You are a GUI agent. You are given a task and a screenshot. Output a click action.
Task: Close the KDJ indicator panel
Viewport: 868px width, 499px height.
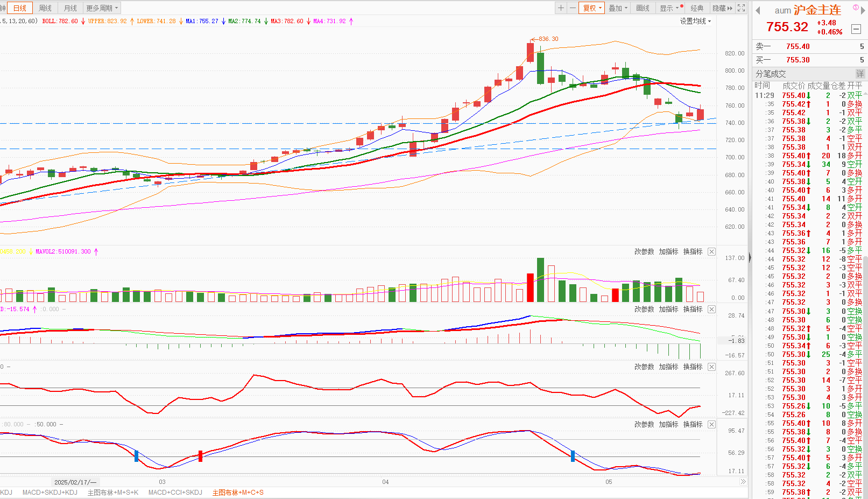711,424
